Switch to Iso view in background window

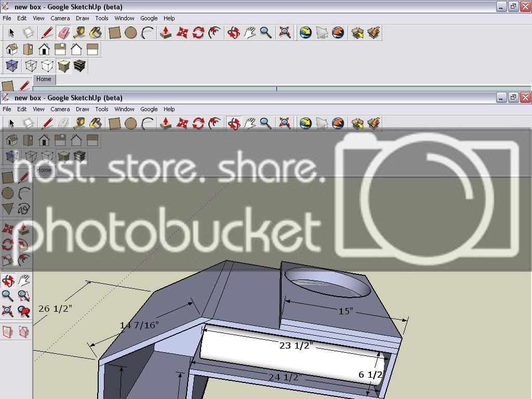(11, 49)
